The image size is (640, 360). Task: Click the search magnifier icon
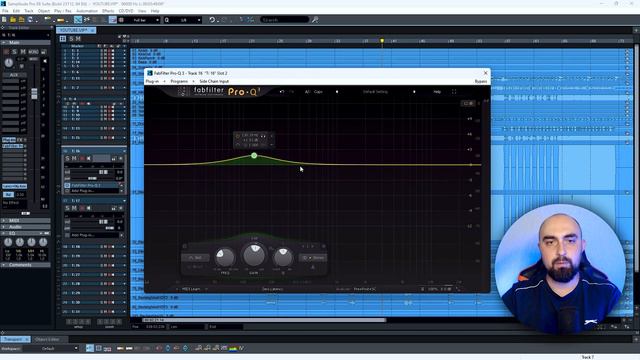[x=315, y=20]
